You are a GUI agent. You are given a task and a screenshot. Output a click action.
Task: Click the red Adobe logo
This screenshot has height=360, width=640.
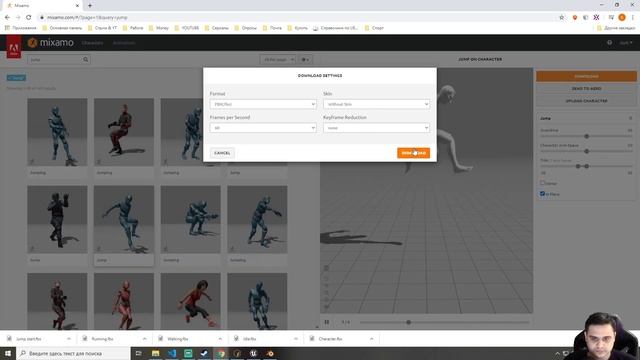pyautogui.click(x=13, y=47)
